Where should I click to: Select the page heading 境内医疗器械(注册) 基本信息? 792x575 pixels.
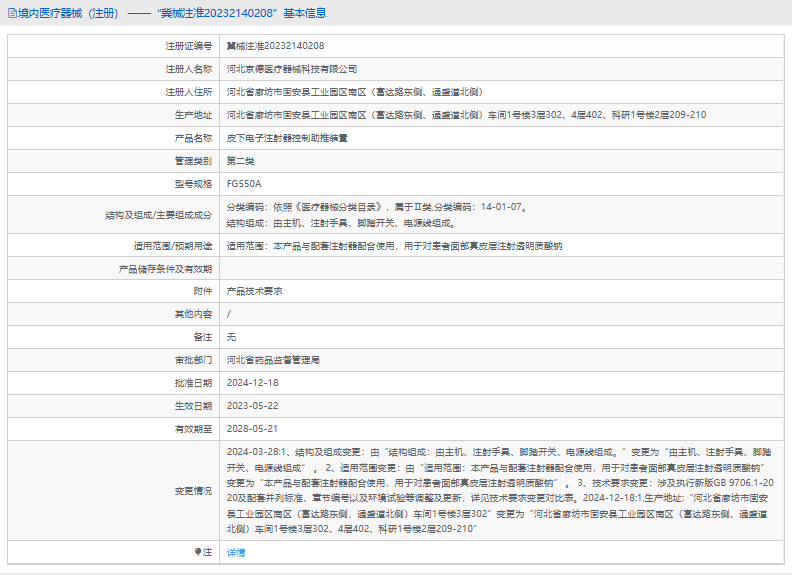click(168, 13)
